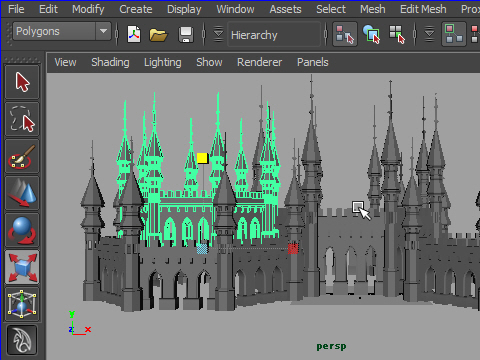Open the Create menu
This screenshot has width=480, height=360.
click(136, 9)
